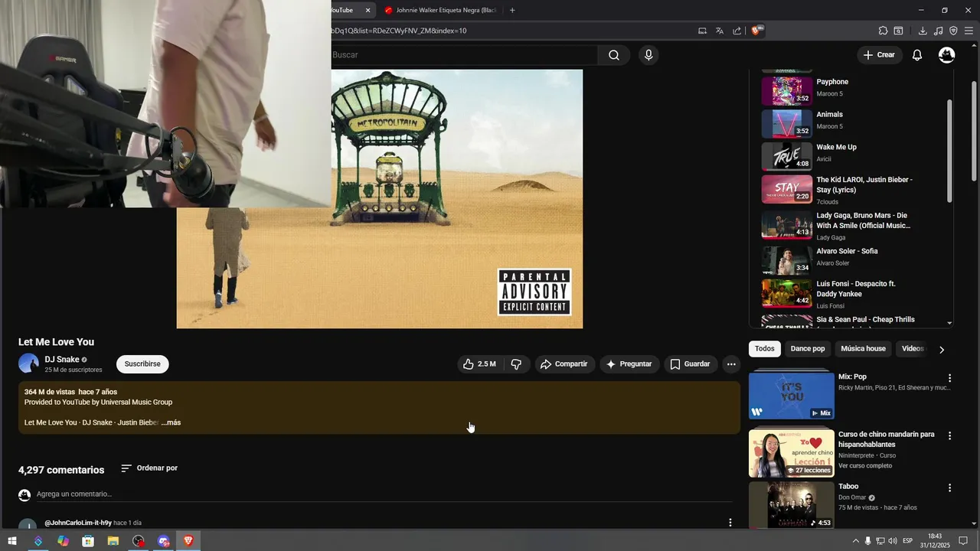This screenshot has width=980, height=551.
Task: Select the Dance pop chip
Action: (808, 349)
